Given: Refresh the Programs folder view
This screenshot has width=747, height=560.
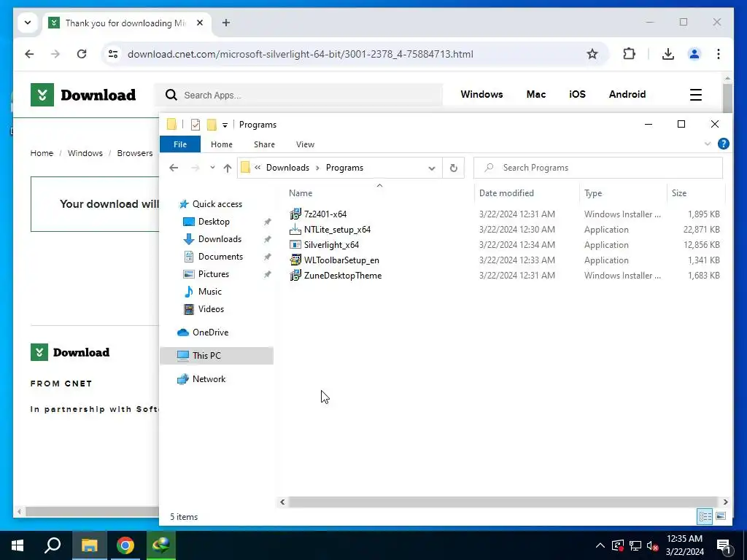Looking at the screenshot, I should (454, 168).
